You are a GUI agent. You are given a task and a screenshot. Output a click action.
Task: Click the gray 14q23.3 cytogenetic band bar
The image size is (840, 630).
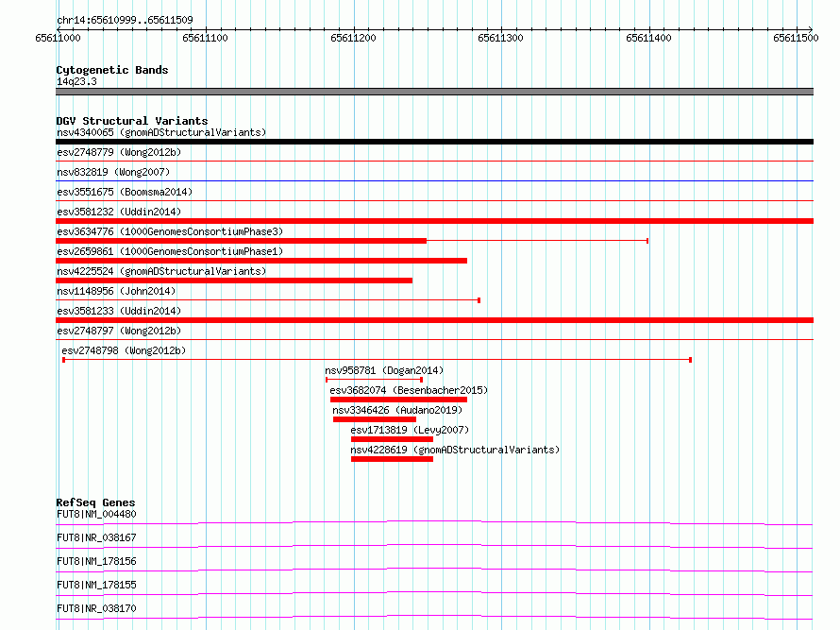click(434, 92)
